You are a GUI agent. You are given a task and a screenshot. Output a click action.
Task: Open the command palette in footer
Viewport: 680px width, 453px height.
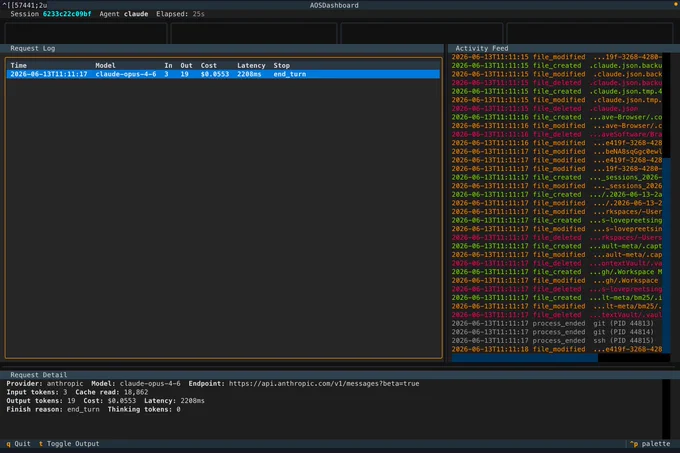coord(650,443)
